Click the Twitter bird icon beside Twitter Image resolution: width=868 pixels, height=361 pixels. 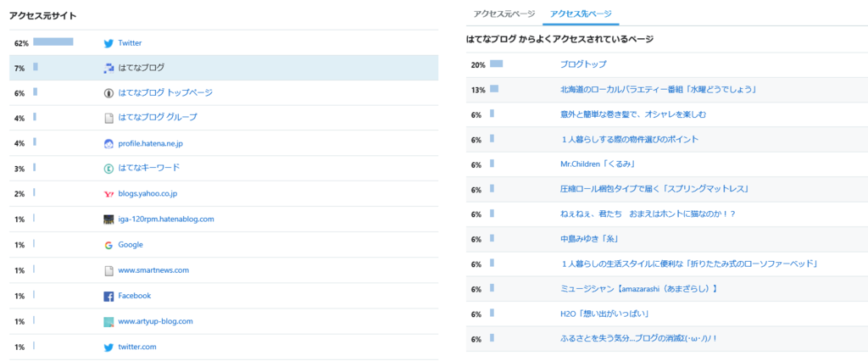pyautogui.click(x=108, y=43)
